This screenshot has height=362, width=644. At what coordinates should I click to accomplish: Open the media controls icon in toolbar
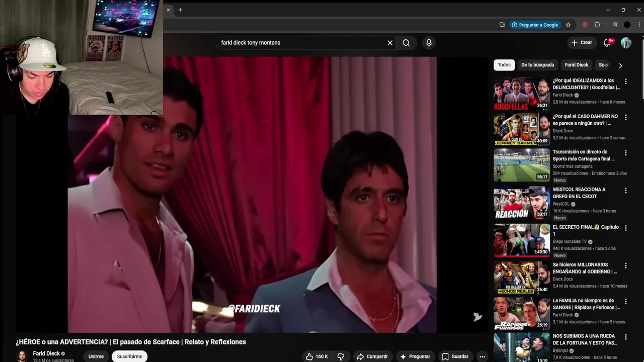615,25
